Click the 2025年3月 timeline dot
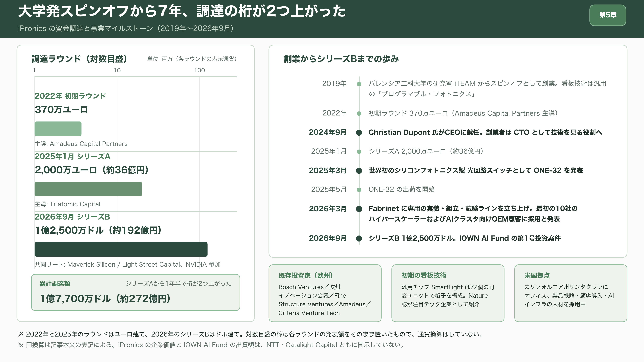This screenshot has width=644, height=362. pyautogui.click(x=359, y=171)
